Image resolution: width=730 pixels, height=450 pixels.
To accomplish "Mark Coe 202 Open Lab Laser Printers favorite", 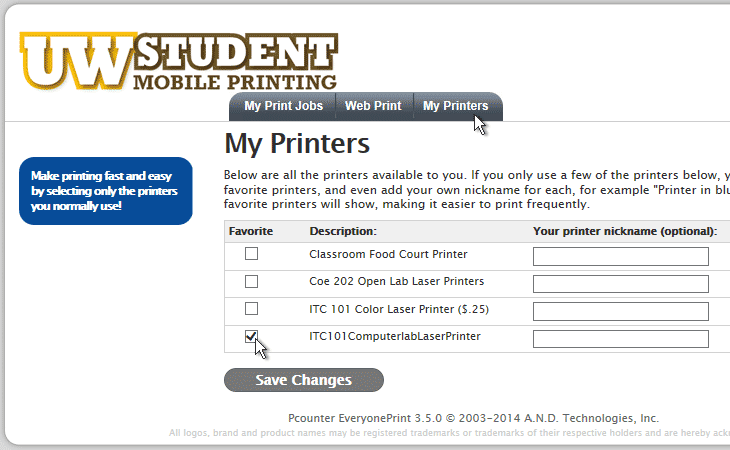I will [x=251, y=282].
